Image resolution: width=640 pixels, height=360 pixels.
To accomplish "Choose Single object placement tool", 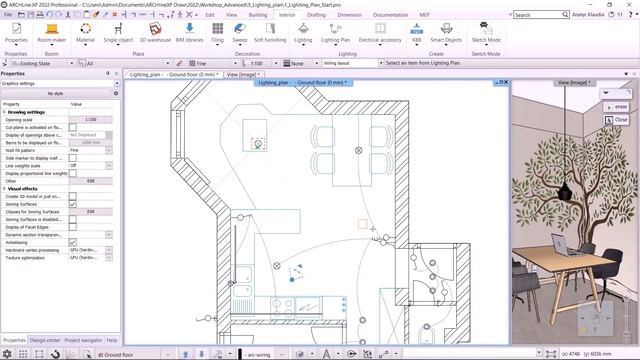I will tap(118, 33).
